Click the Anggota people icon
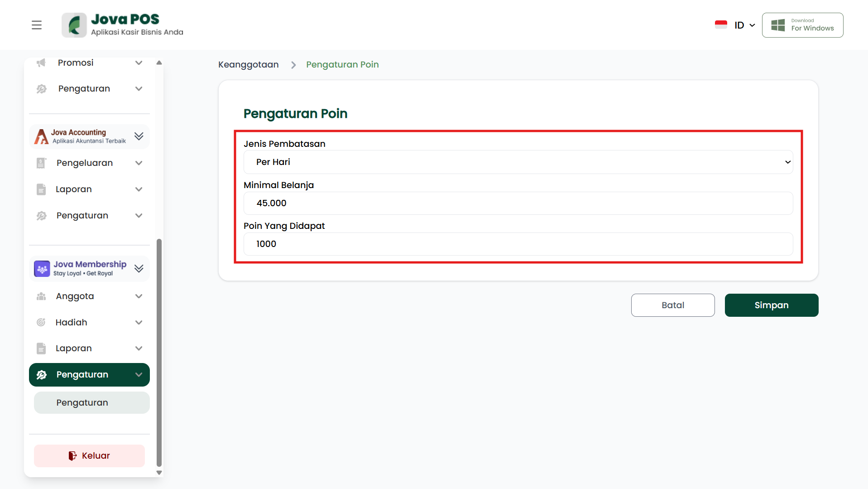Screen dimensions: 868x489 [41, 296]
